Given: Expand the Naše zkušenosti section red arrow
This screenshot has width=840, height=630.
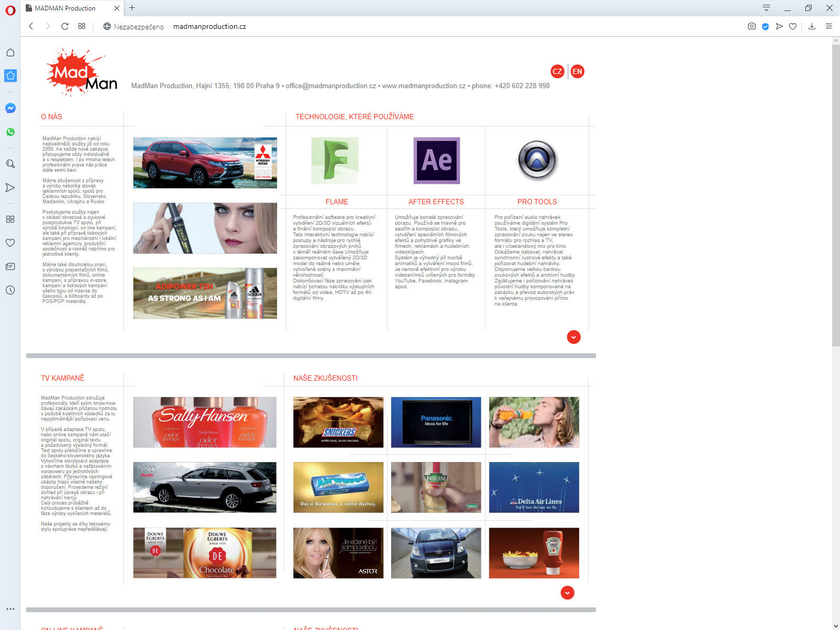Looking at the screenshot, I should tap(568, 593).
